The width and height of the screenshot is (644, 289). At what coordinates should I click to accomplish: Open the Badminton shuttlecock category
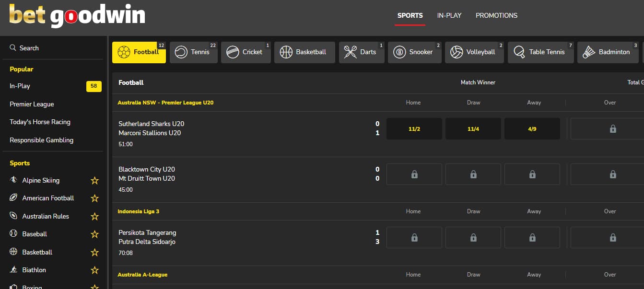(607, 52)
